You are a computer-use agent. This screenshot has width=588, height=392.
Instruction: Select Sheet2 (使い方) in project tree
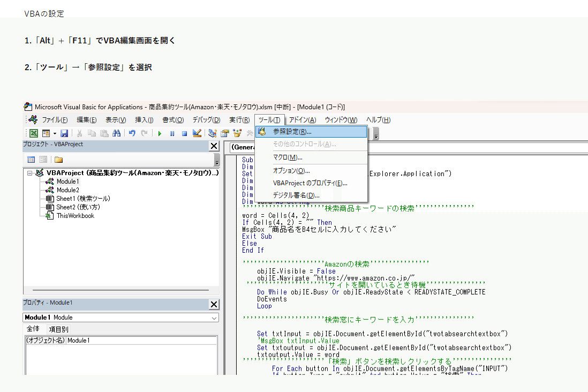pyautogui.click(x=78, y=207)
